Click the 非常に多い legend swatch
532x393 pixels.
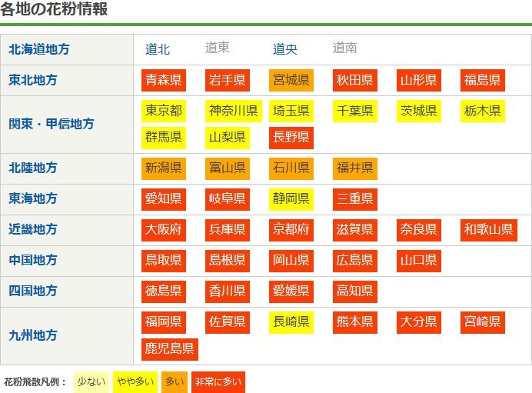218,381
